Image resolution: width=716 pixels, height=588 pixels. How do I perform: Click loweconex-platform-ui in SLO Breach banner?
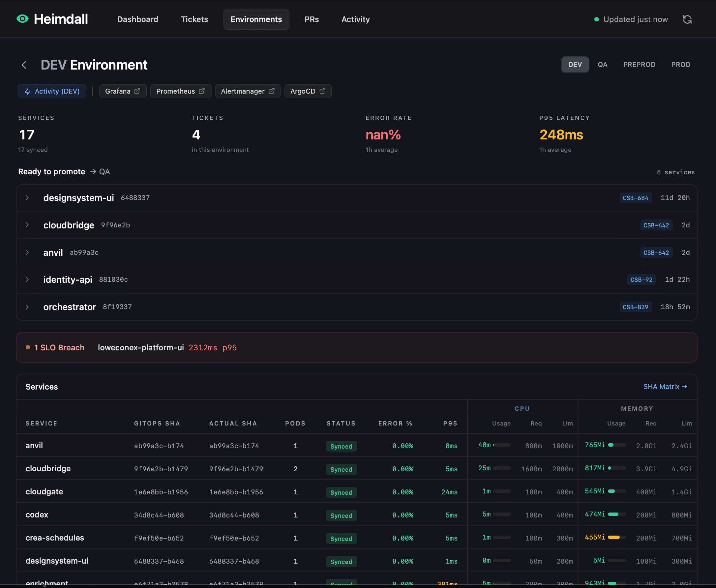click(x=140, y=347)
